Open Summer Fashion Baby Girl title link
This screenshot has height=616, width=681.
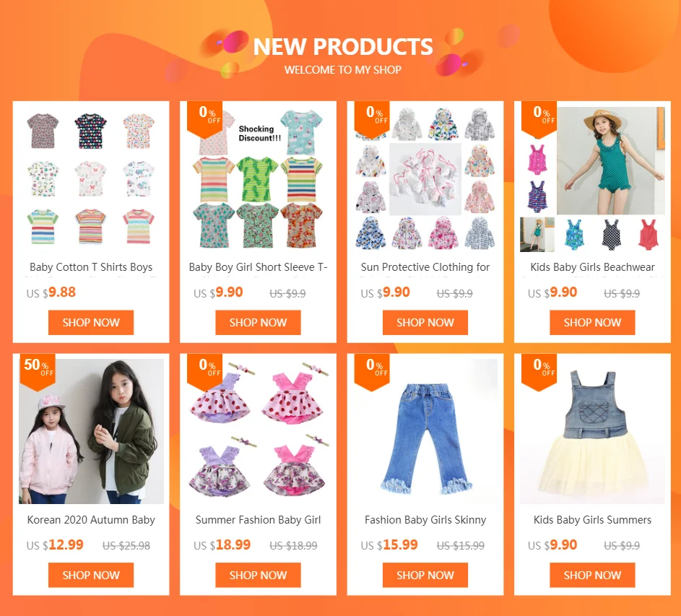click(x=258, y=520)
